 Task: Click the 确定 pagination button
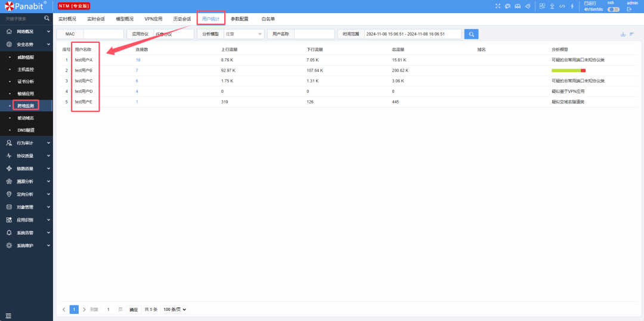(x=134, y=310)
